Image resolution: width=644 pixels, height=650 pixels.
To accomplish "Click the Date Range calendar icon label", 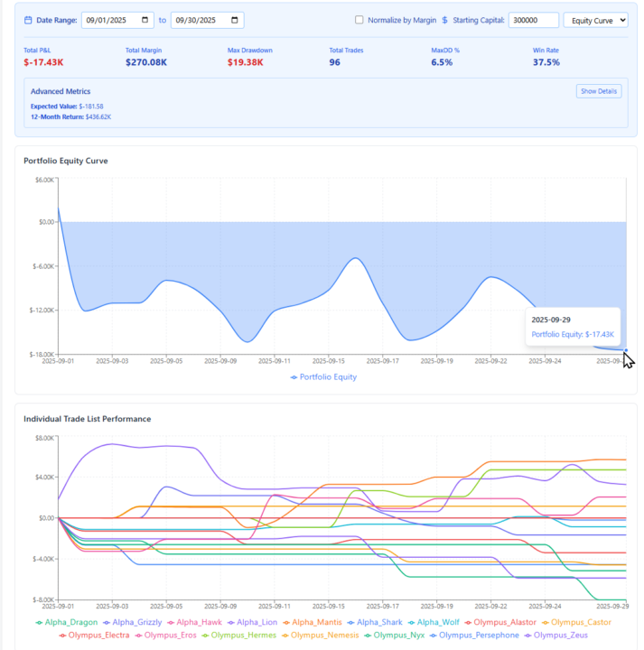I will point(29,20).
